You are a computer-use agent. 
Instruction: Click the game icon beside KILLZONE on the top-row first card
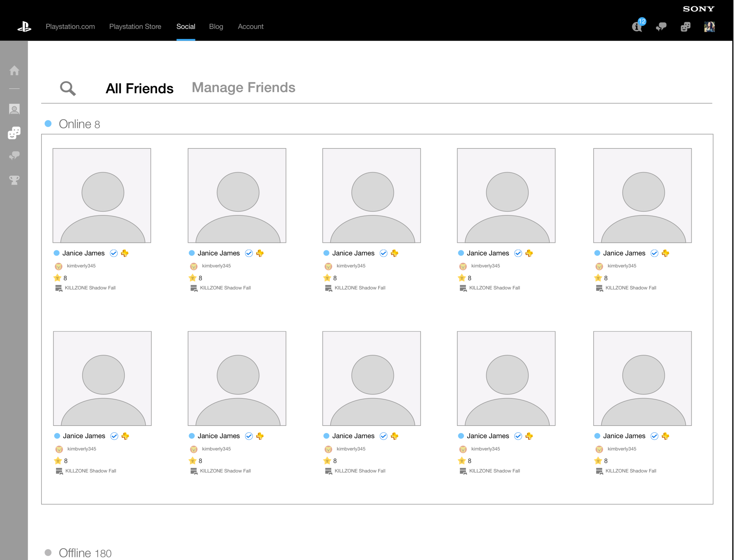point(59,288)
